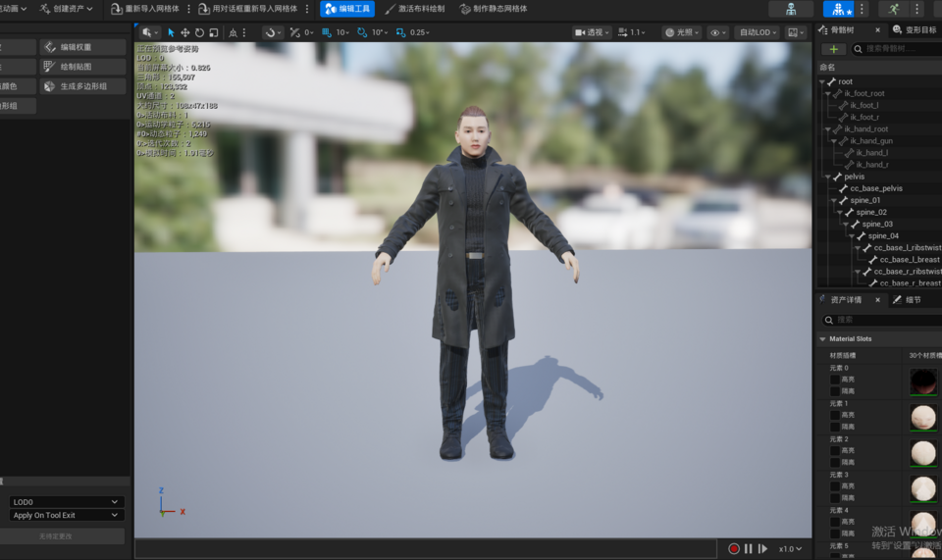Image resolution: width=942 pixels, height=560 pixels.
Task: Switch to the 变形目标 tab
Action: 915,29
